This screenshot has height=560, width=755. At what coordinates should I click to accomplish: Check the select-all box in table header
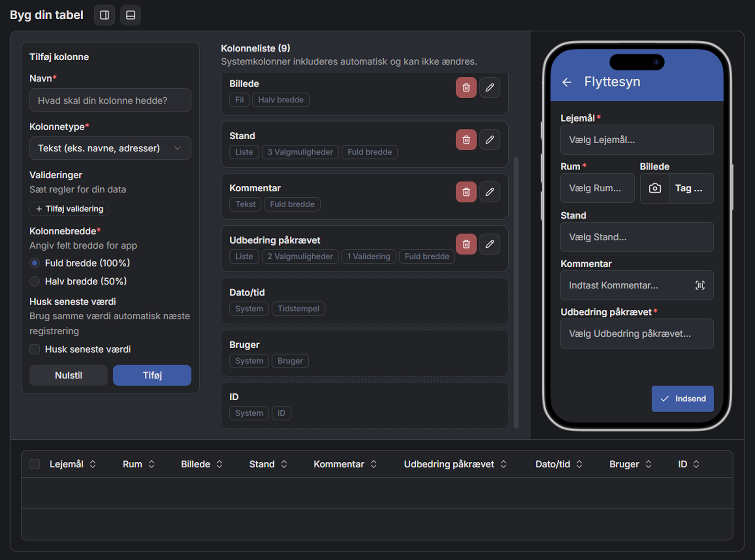tap(35, 464)
